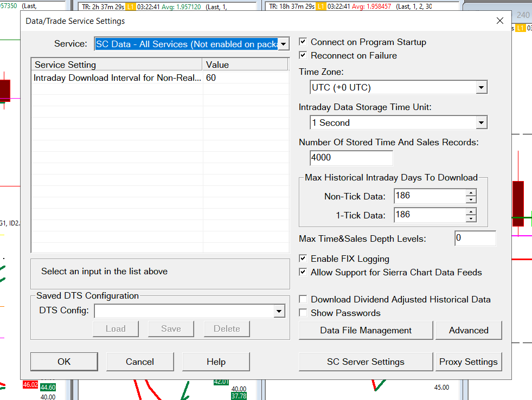The width and height of the screenshot is (532, 400).
Task: Enable Show Passwords checkbox
Action: 303,313
